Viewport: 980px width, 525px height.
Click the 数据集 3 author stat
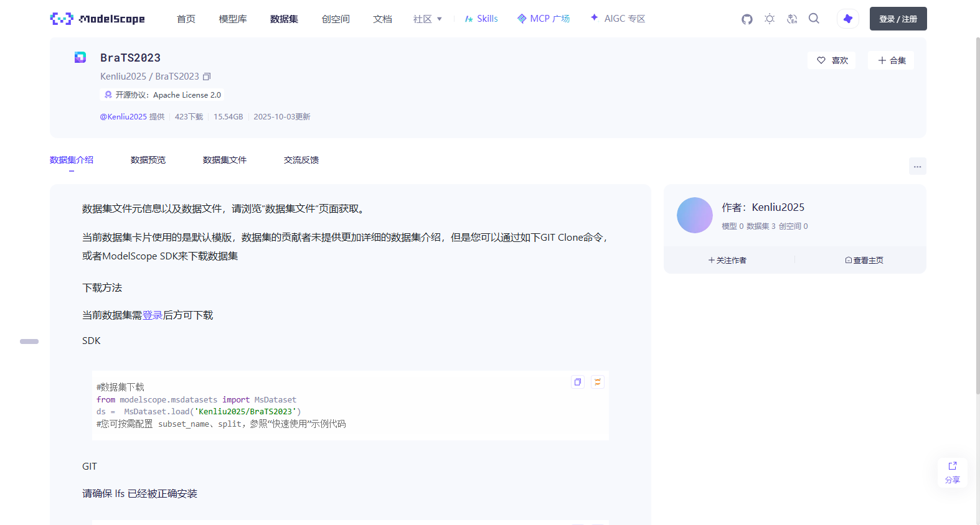coord(761,226)
